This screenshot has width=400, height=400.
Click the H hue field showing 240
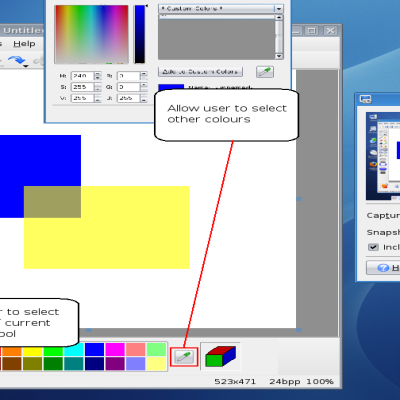[x=82, y=76]
